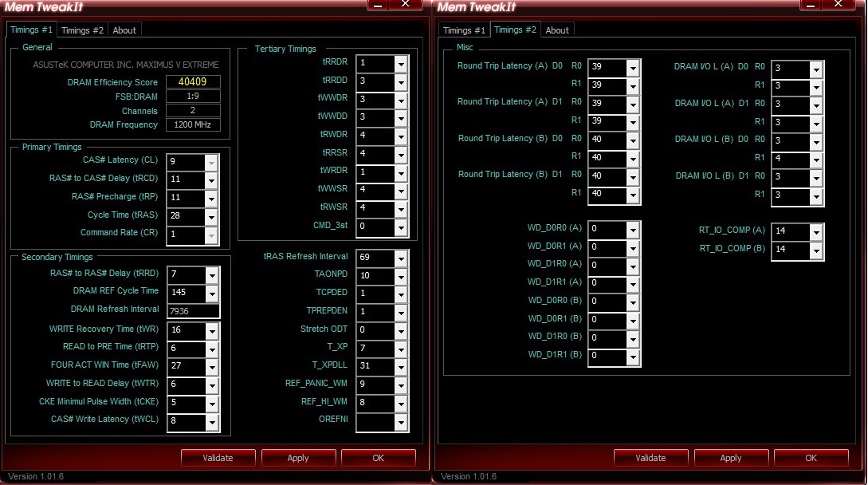
Task: Click Validate button in right window
Action: point(650,458)
